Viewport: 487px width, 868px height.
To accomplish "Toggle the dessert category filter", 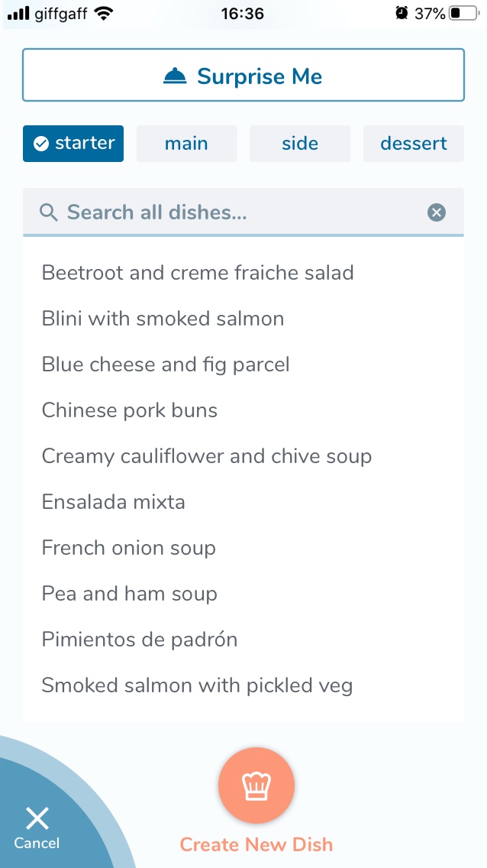I will click(x=413, y=143).
